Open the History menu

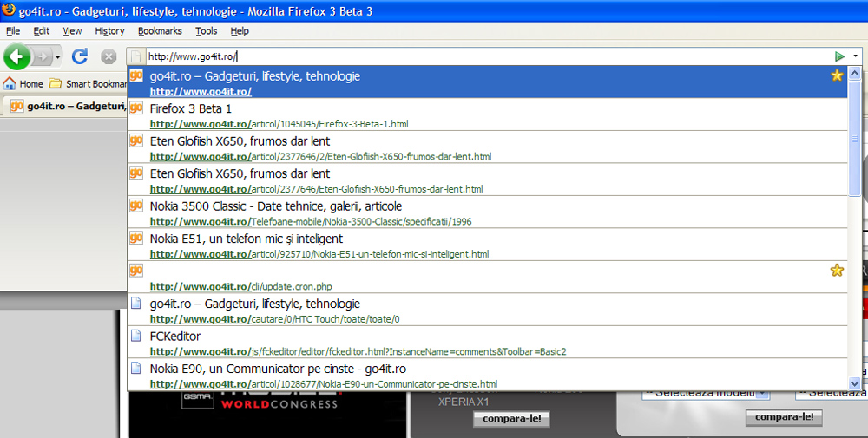coord(109,31)
